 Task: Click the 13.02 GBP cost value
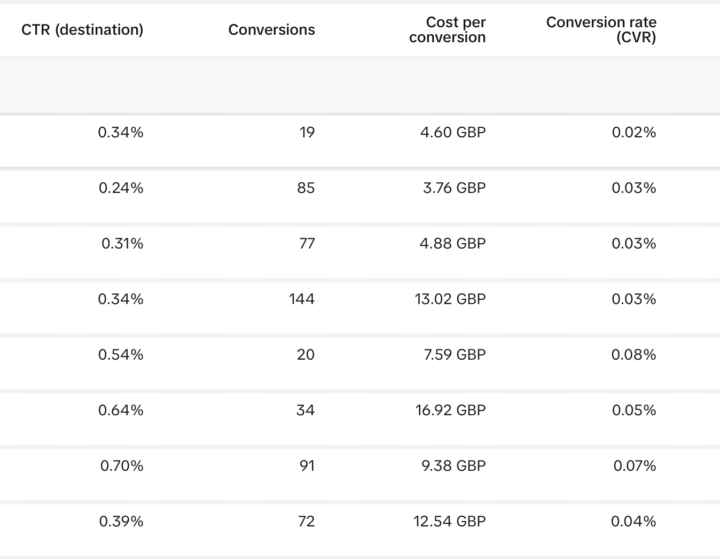pos(449,299)
